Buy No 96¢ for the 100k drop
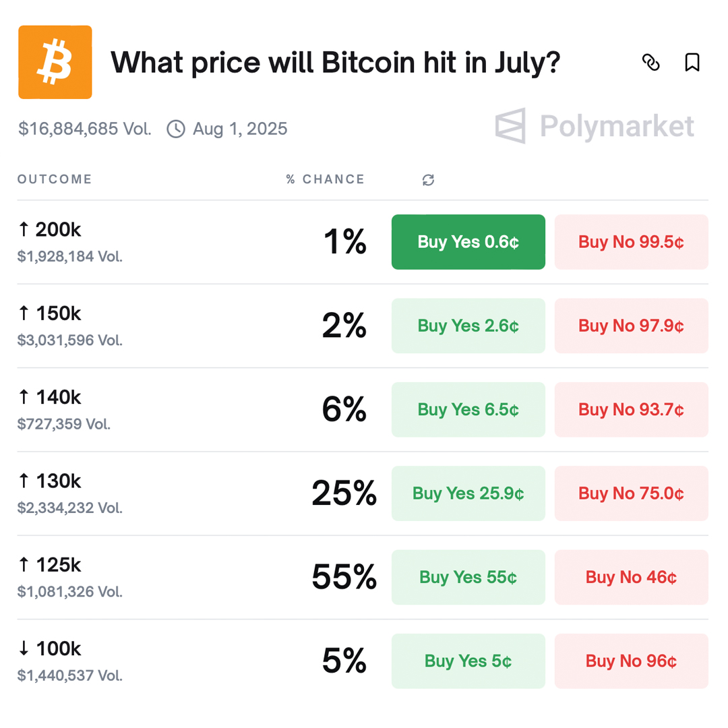 tap(631, 661)
